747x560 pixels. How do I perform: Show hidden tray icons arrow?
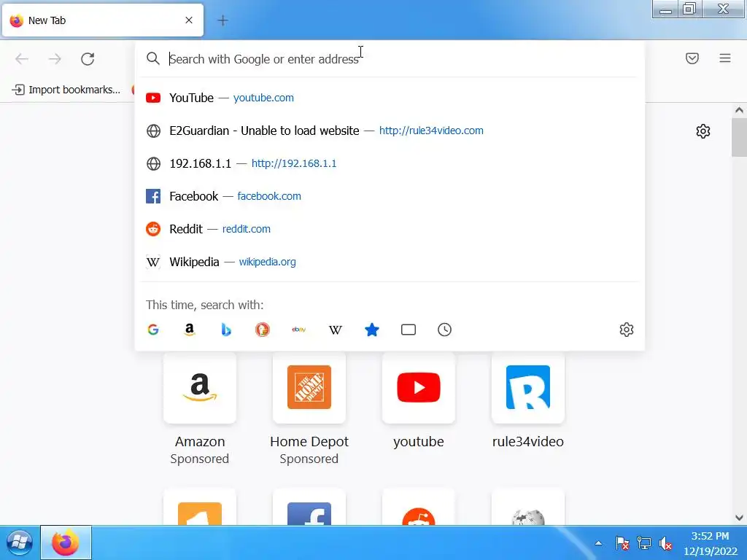tap(598, 542)
